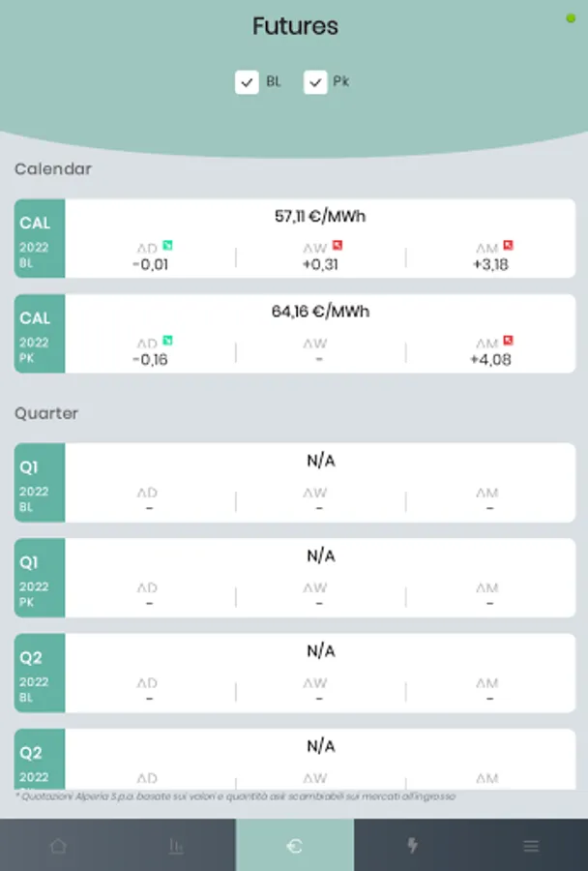Click the 57,11 €/MWh price value
The height and width of the screenshot is (871, 588).
[320, 217]
